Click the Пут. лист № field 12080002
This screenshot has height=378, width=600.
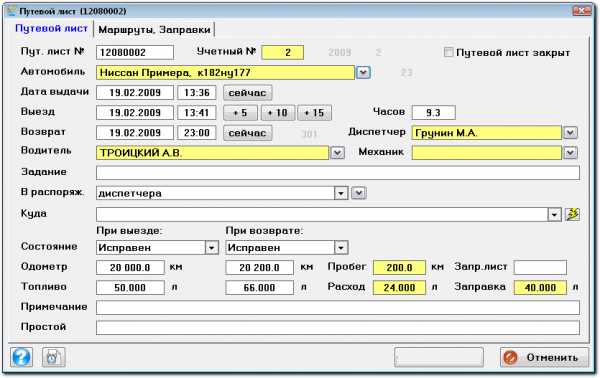pos(135,52)
